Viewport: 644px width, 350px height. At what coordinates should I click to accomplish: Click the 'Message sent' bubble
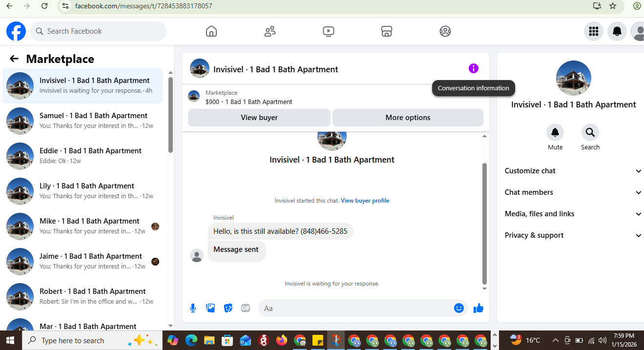(x=236, y=251)
